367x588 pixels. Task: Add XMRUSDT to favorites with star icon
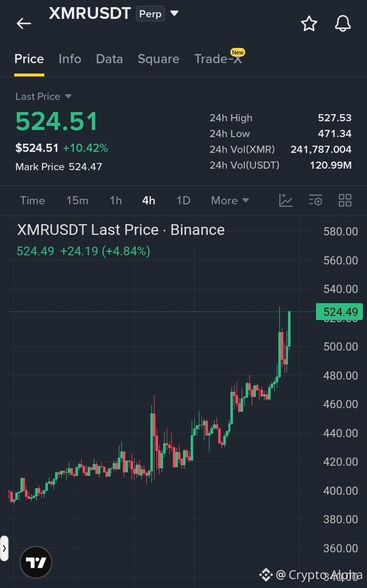coord(309,23)
